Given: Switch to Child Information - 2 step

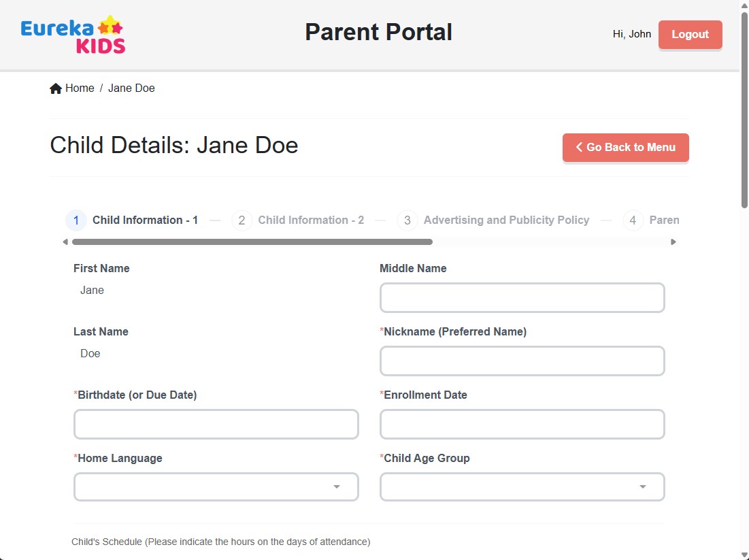Looking at the screenshot, I should click(x=311, y=220).
